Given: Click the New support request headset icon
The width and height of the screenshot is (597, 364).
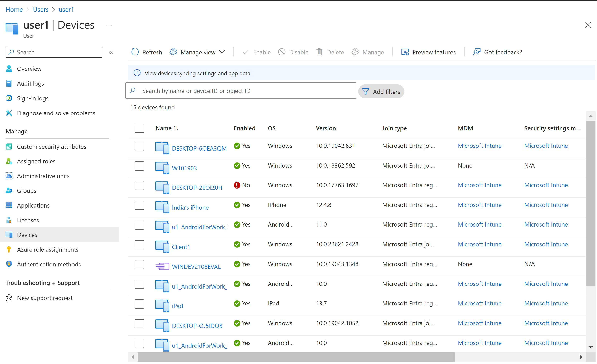Looking at the screenshot, I should point(9,298).
